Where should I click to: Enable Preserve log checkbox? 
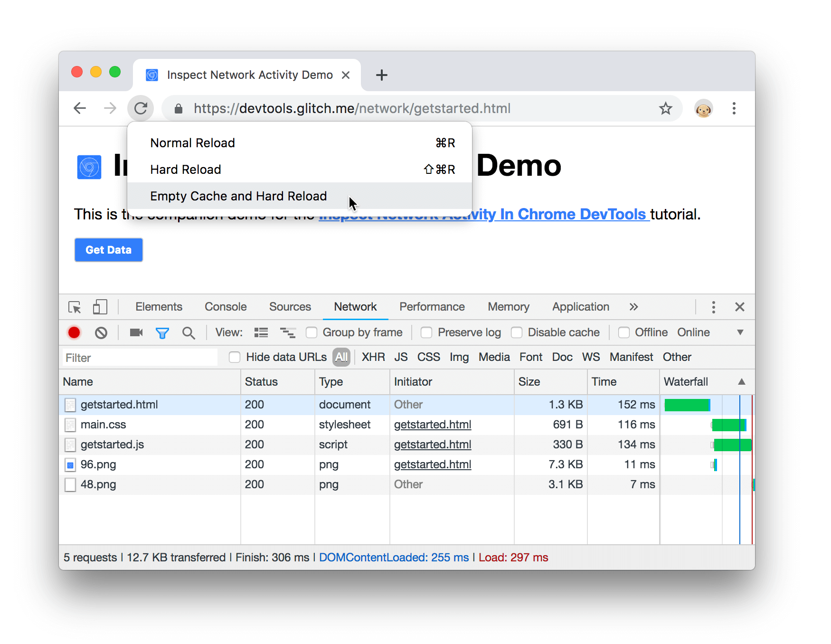click(426, 332)
